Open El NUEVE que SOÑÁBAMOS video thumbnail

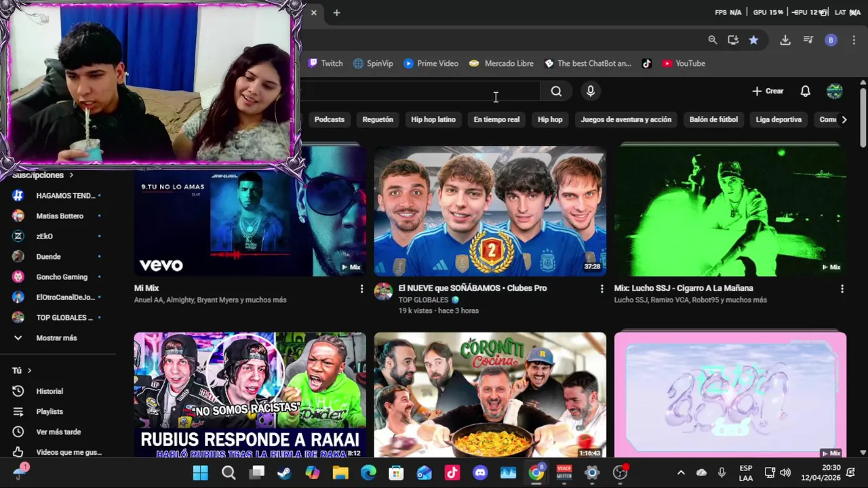pyautogui.click(x=490, y=211)
